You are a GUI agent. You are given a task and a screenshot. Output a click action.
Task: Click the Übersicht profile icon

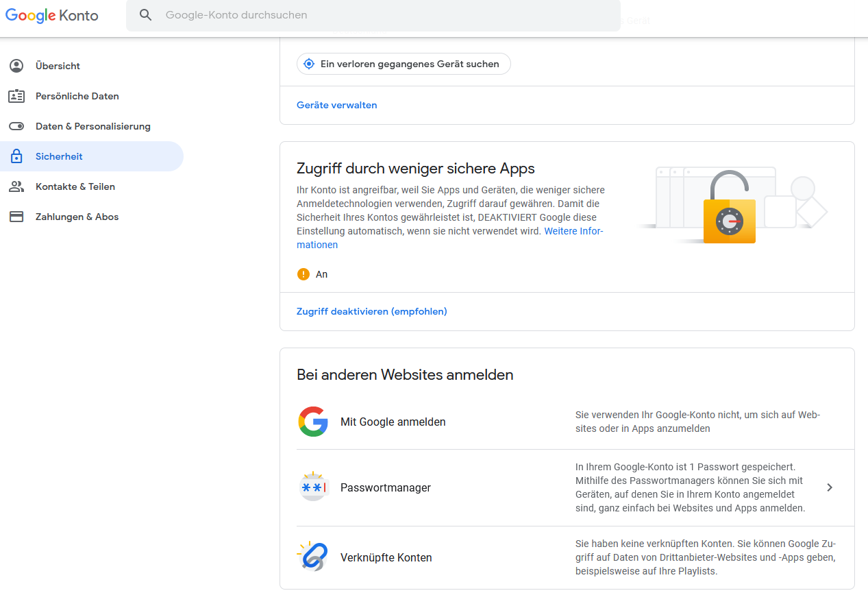16,66
